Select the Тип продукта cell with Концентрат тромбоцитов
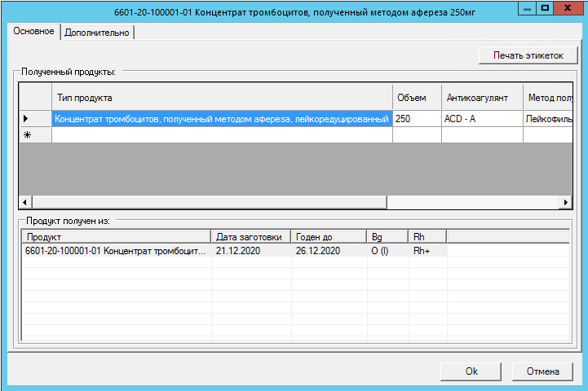This screenshot has width=588, height=391. coord(221,119)
